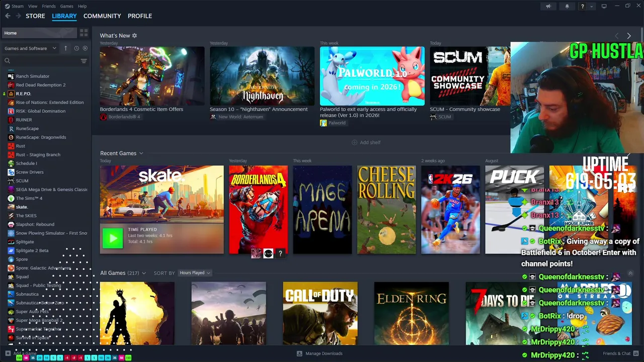This screenshot has width=644, height=362.
Task: Click Home in the library sidebar
Action: pos(39,33)
